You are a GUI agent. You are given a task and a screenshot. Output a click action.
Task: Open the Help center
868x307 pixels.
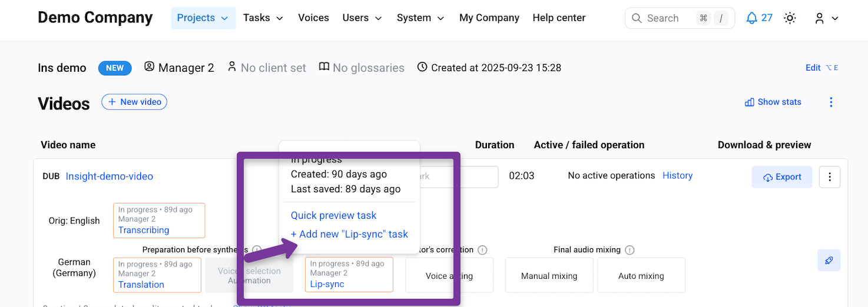click(x=559, y=18)
